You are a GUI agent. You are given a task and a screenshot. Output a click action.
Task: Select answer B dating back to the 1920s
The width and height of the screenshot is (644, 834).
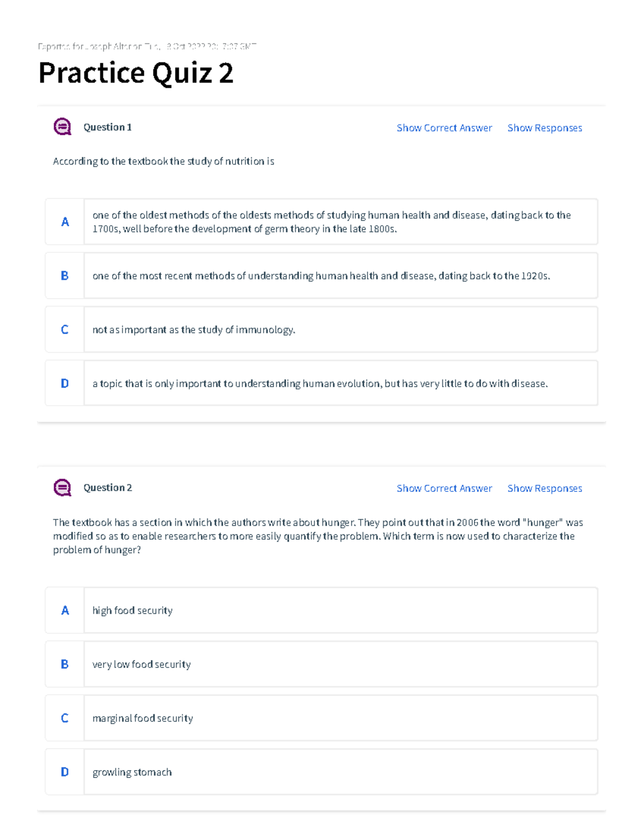tap(321, 275)
